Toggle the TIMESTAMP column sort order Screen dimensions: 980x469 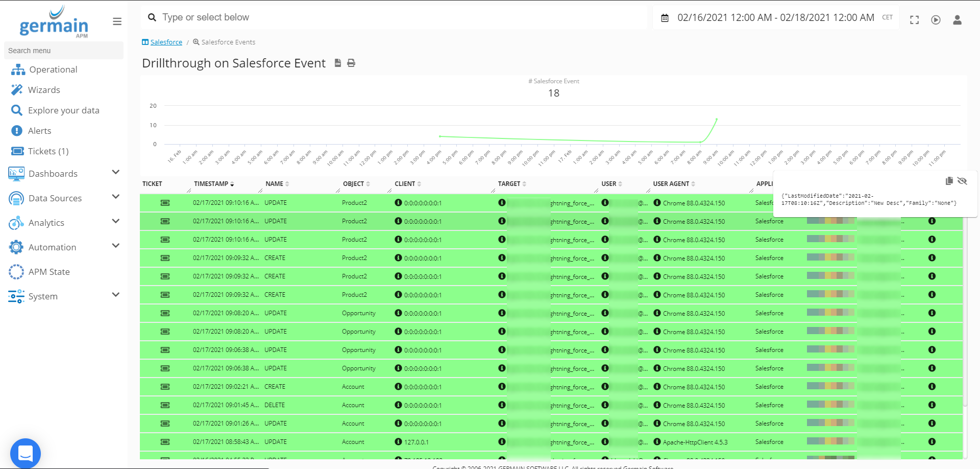[233, 184]
